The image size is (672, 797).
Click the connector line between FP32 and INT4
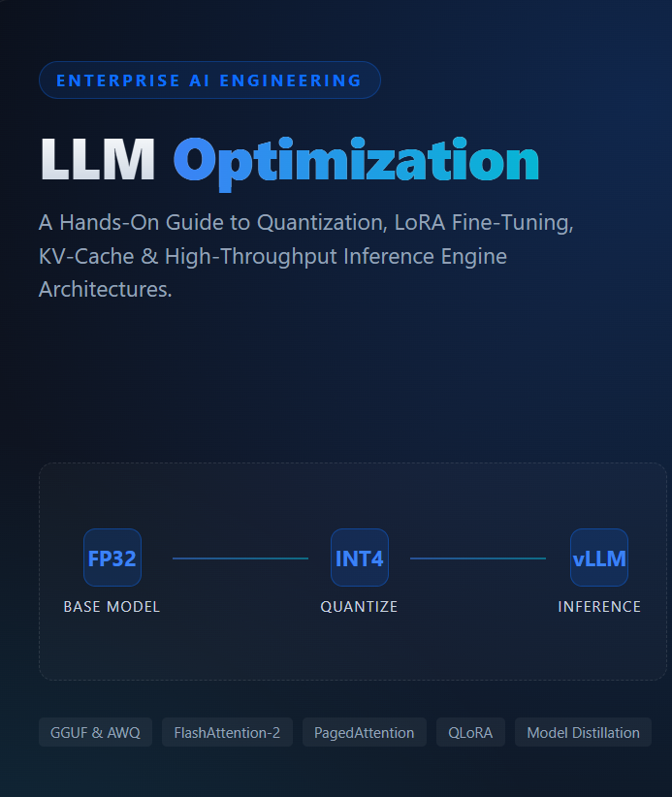tap(240, 558)
